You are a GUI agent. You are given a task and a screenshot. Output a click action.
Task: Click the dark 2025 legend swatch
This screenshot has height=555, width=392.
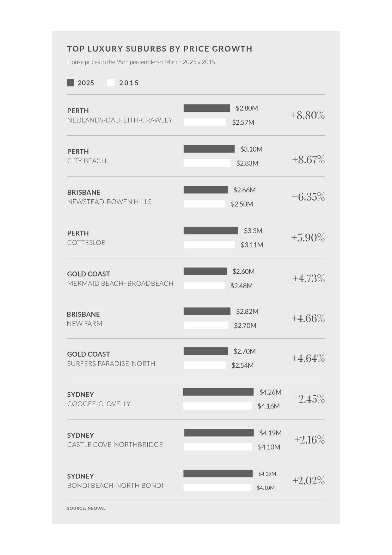[70, 83]
